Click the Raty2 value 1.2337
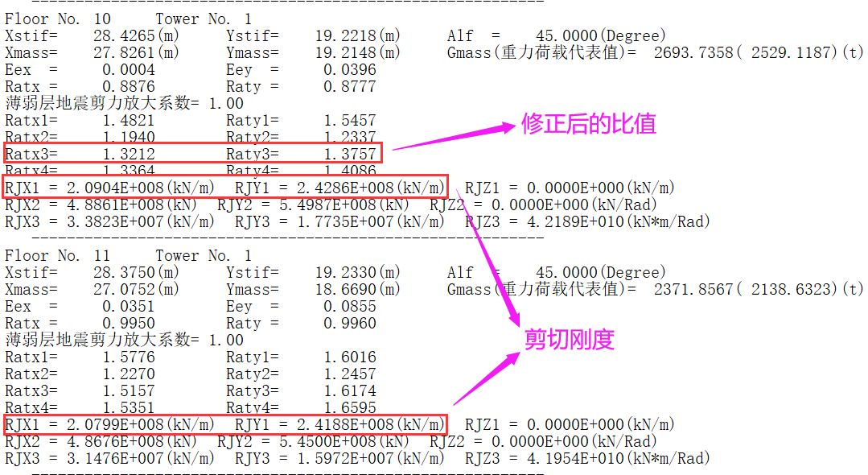 [350, 137]
